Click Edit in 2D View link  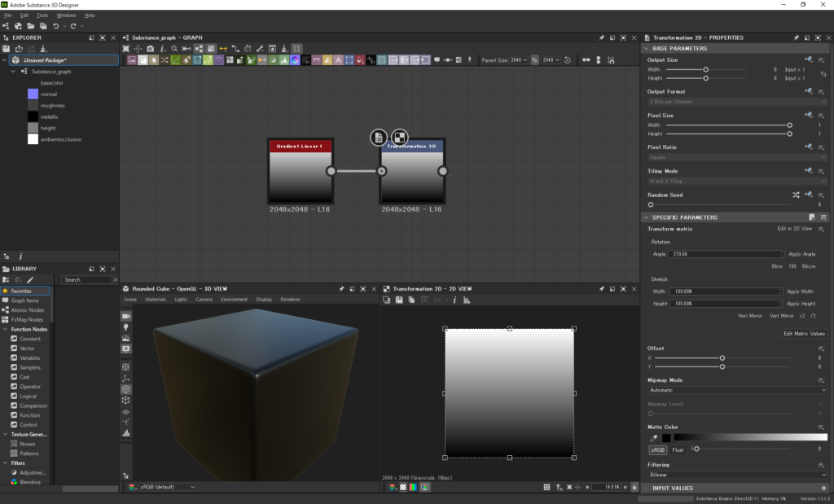pyautogui.click(x=795, y=229)
